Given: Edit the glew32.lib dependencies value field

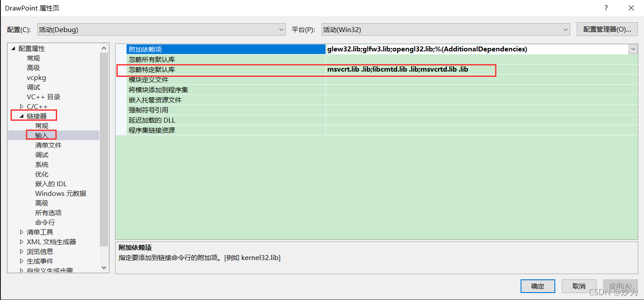Looking at the screenshot, I should click(477, 49).
